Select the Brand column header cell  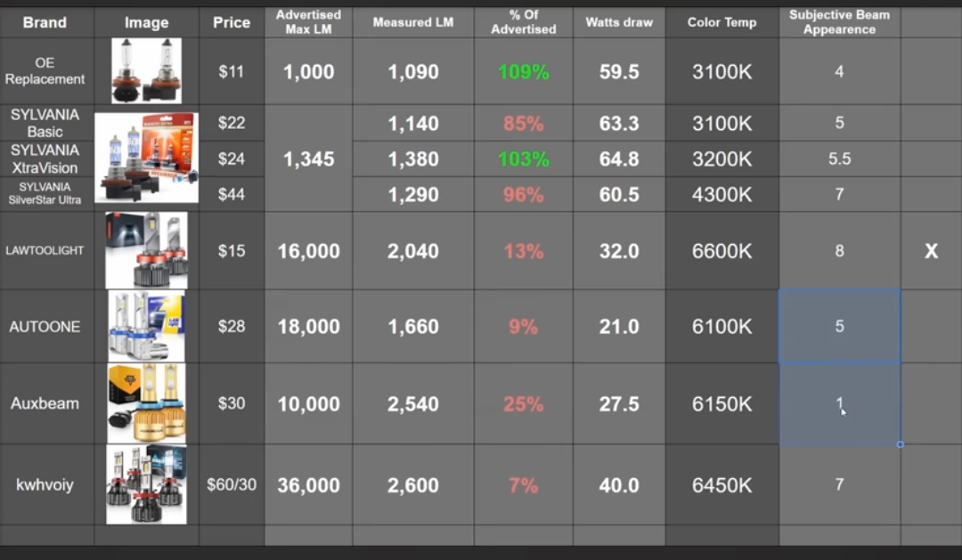coord(45,22)
